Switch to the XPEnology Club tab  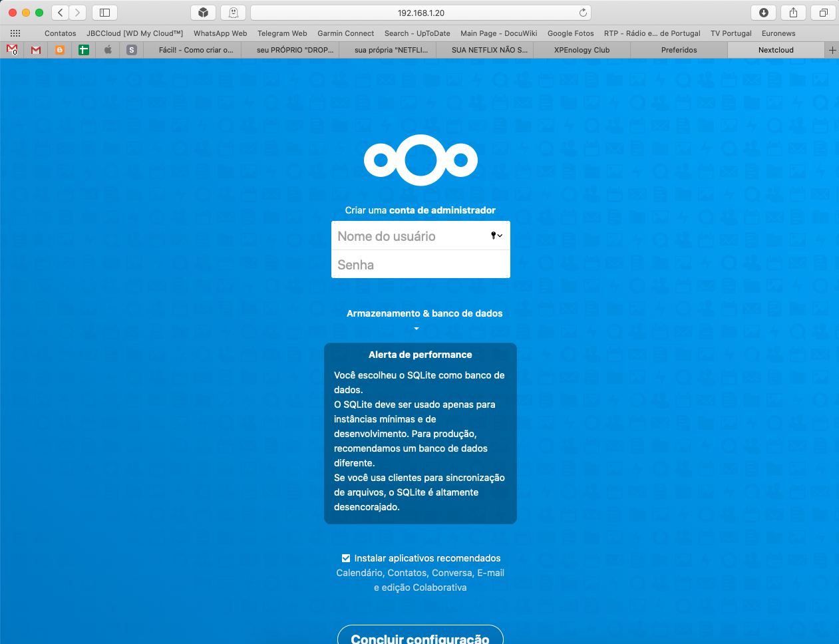(x=582, y=50)
